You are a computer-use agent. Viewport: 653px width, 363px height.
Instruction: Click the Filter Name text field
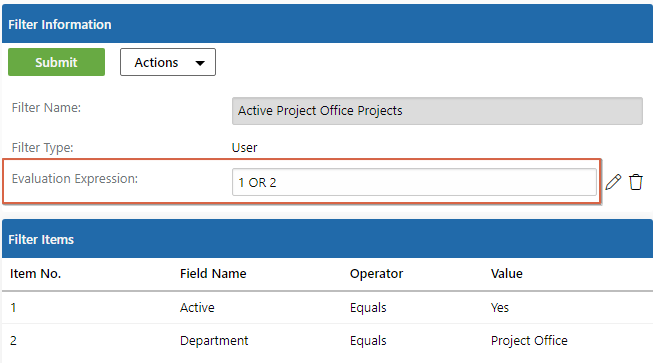pyautogui.click(x=437, y=111)
